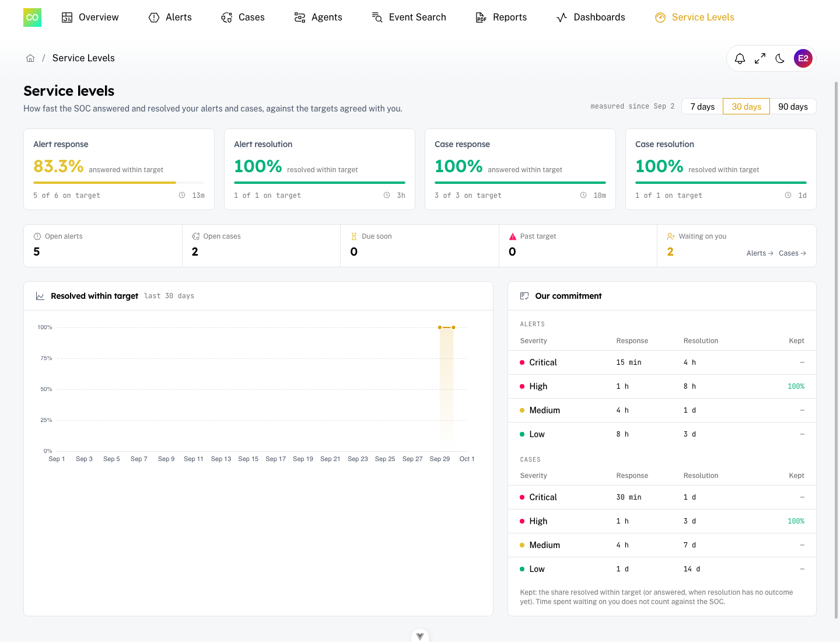Open the Reports page
Image resolution: width=840 pixels, height=642 pixels.
pos(502,18)
